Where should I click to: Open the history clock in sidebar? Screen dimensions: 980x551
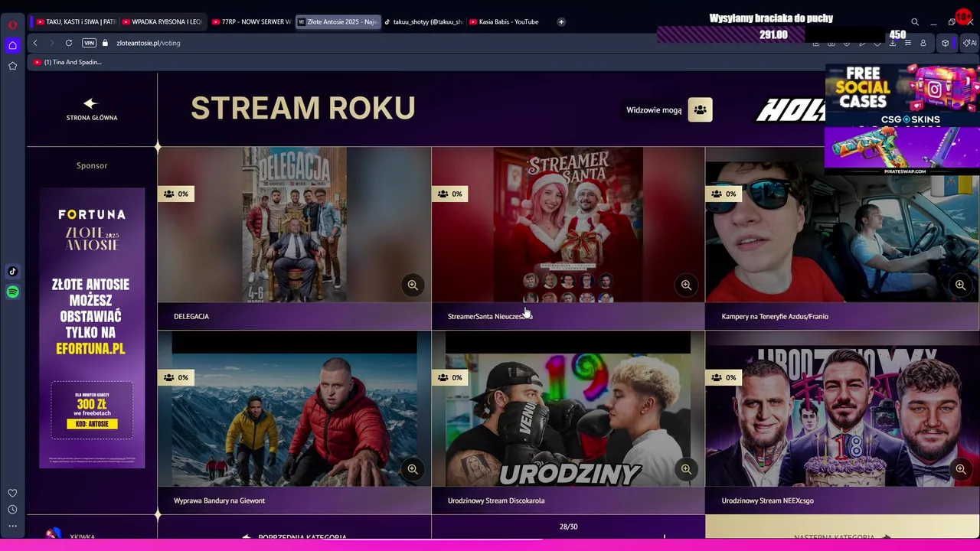(x=12, y=510)
